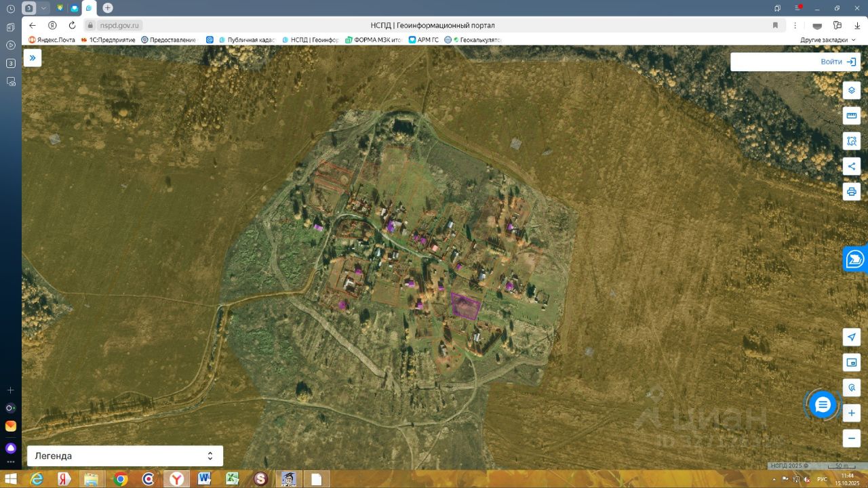Open the three-dot page menu

pos(795,25)
